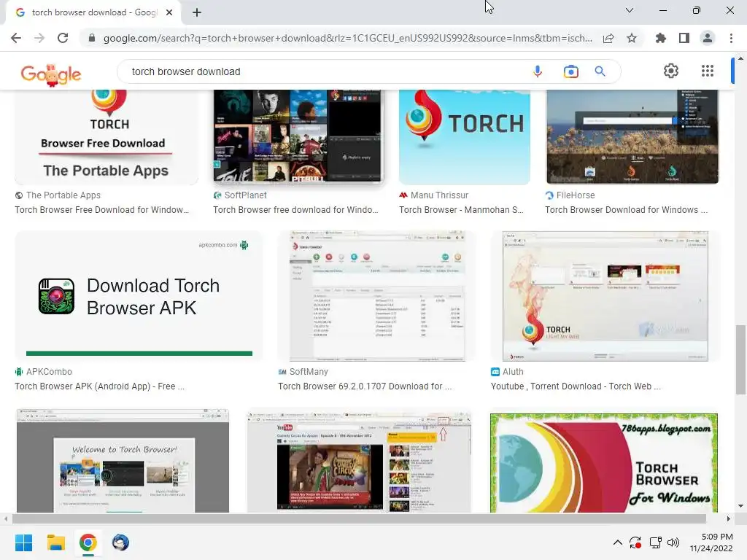The height and width of the screenshot is (560, 747).
Task: Click the scroll down arrow
Action: click(740, 506)
